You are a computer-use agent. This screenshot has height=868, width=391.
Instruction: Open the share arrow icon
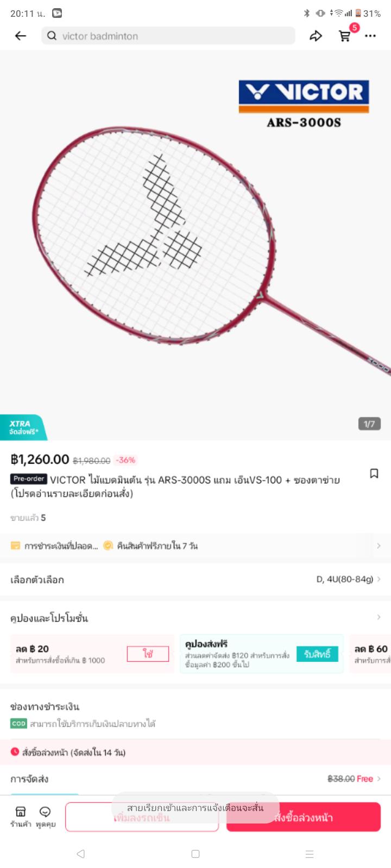coord(316,36)
